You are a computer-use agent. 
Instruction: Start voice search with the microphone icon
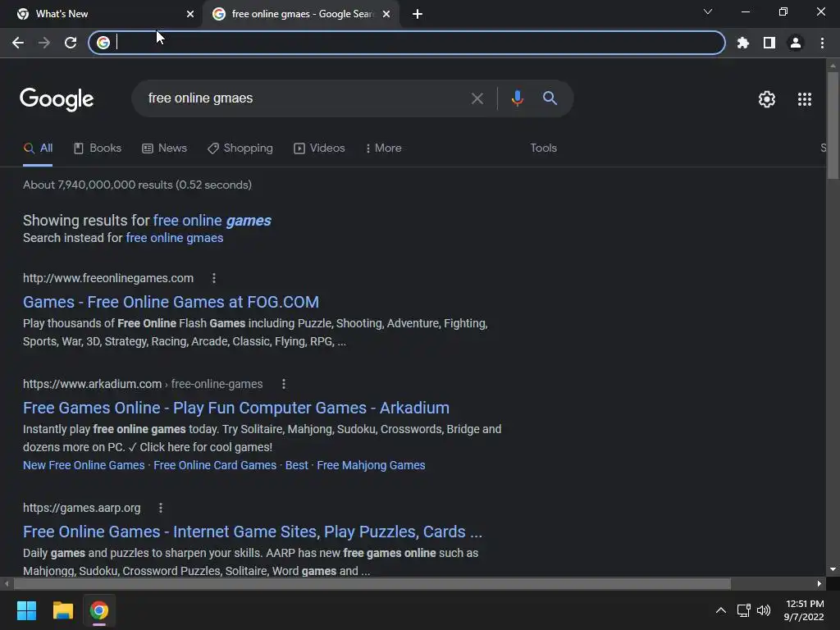coord(517,98)
